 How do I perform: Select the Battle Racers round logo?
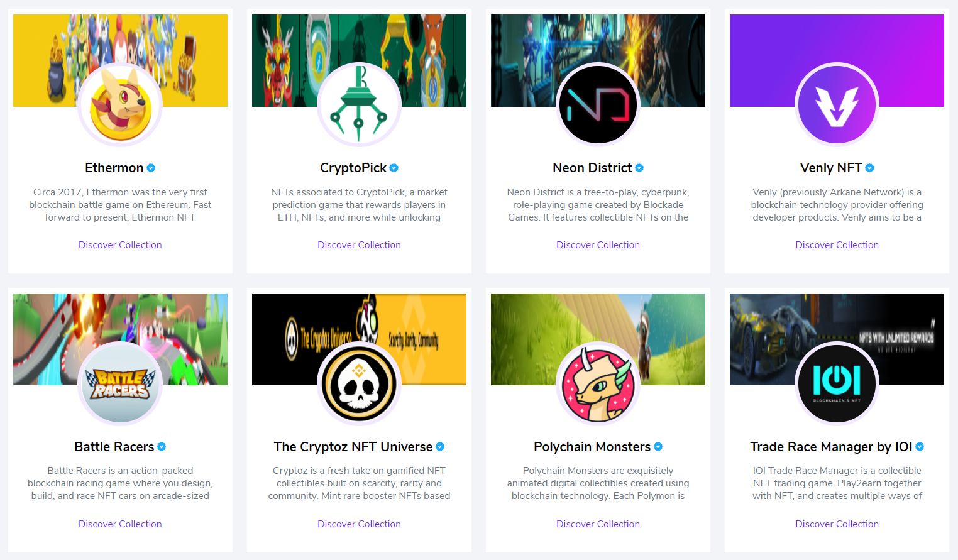point(120,384)
